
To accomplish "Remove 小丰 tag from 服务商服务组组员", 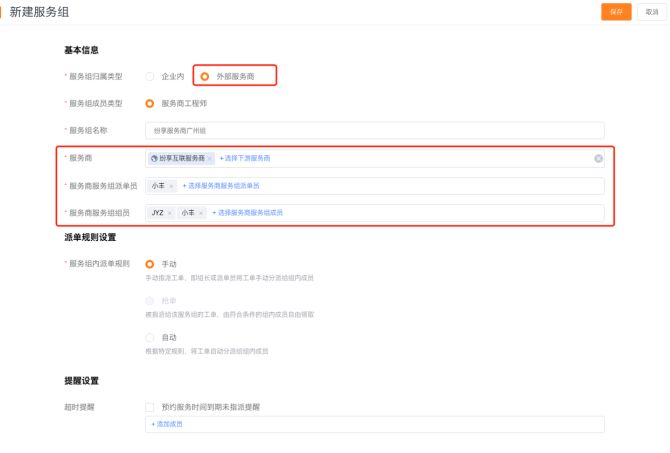I will click(201, 213).
